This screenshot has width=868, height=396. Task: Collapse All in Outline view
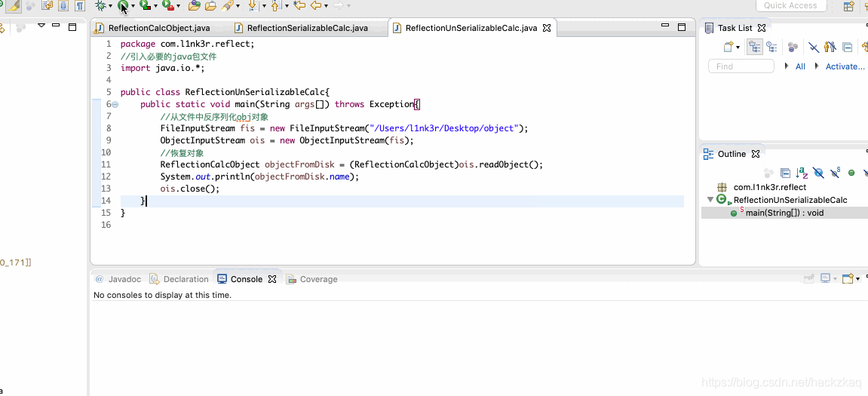[785, 173]
